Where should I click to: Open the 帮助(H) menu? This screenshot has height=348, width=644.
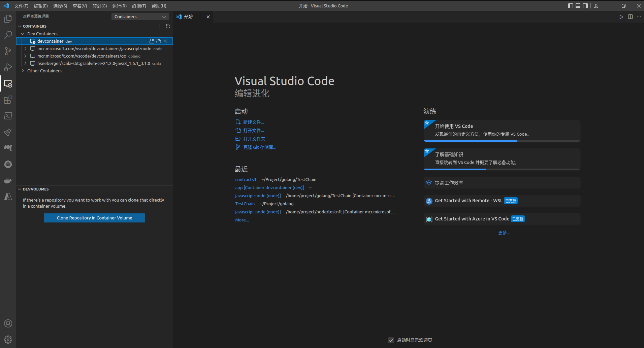[159, 6]
